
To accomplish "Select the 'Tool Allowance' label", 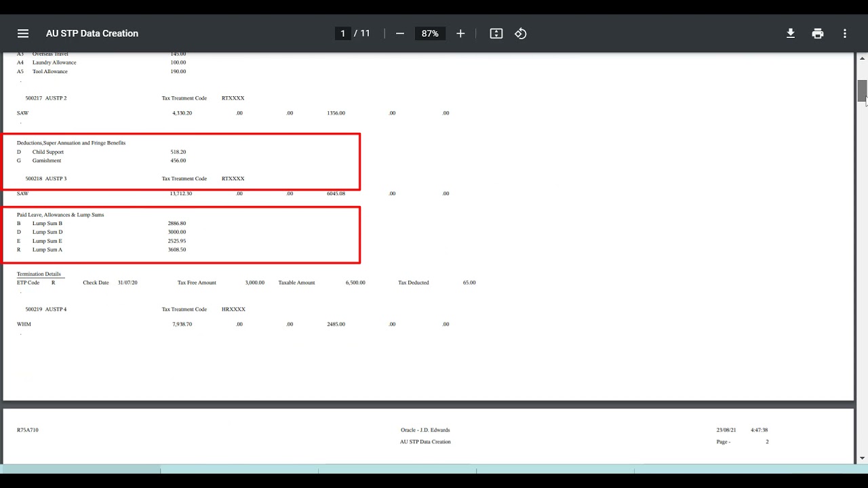I will tap(50, 71).
